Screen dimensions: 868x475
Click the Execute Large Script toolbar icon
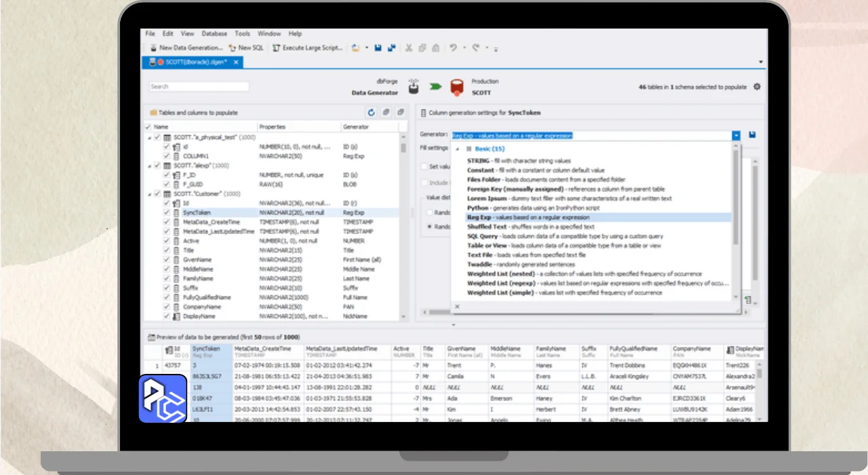276,48
